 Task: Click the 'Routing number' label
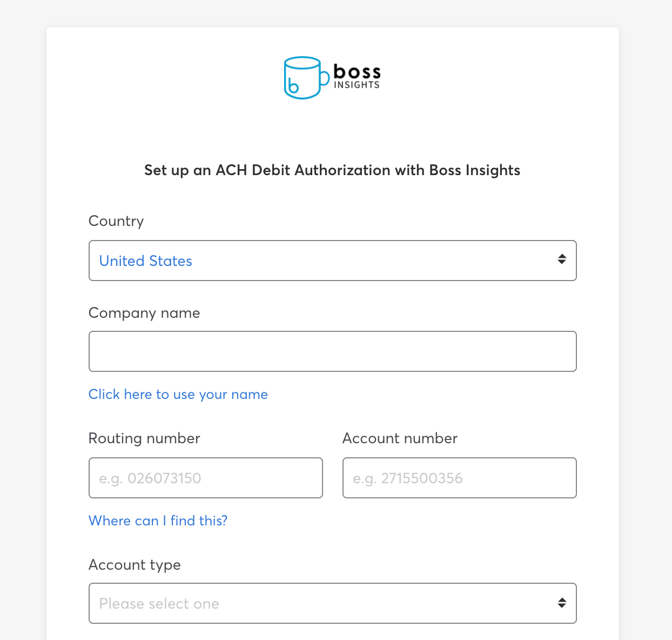tap(144, 438)
